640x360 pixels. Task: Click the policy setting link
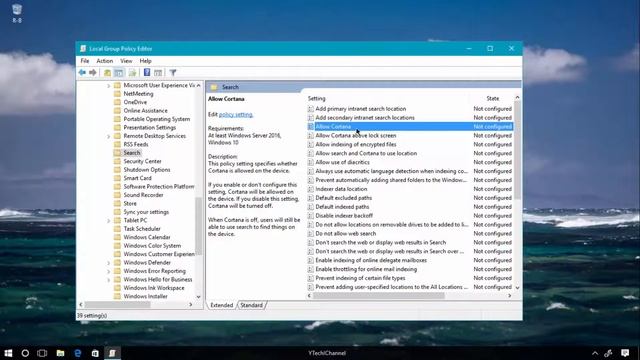236,115
